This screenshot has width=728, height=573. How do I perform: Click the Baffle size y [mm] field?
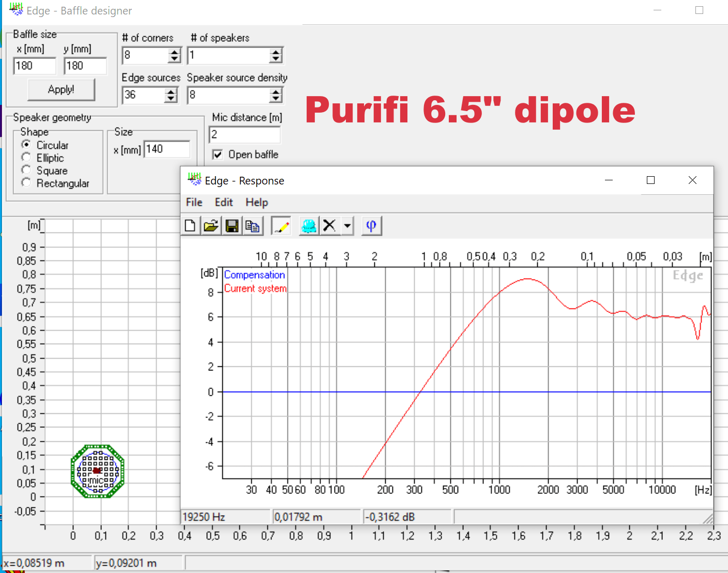[85, 66]
